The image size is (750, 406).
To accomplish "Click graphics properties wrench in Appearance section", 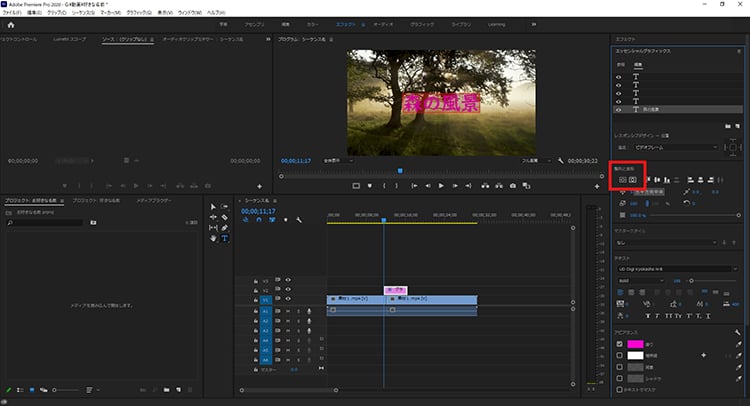I will tap(738, 332).
